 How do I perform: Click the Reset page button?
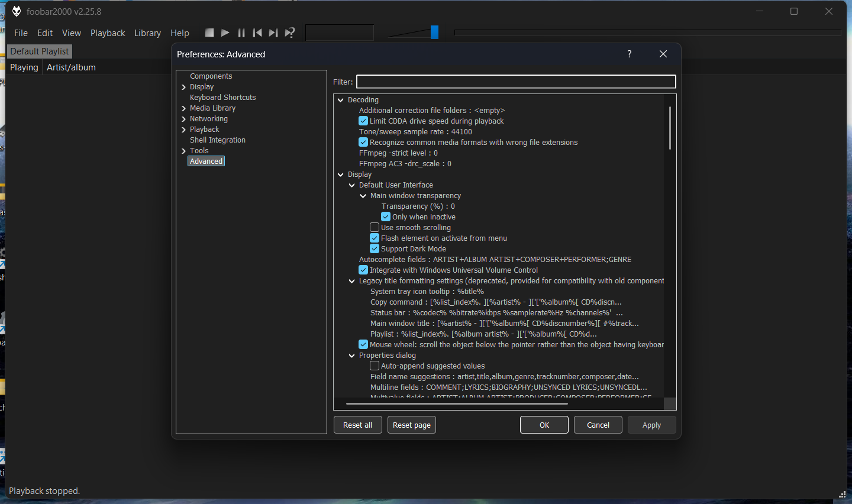tap(412, 425)
